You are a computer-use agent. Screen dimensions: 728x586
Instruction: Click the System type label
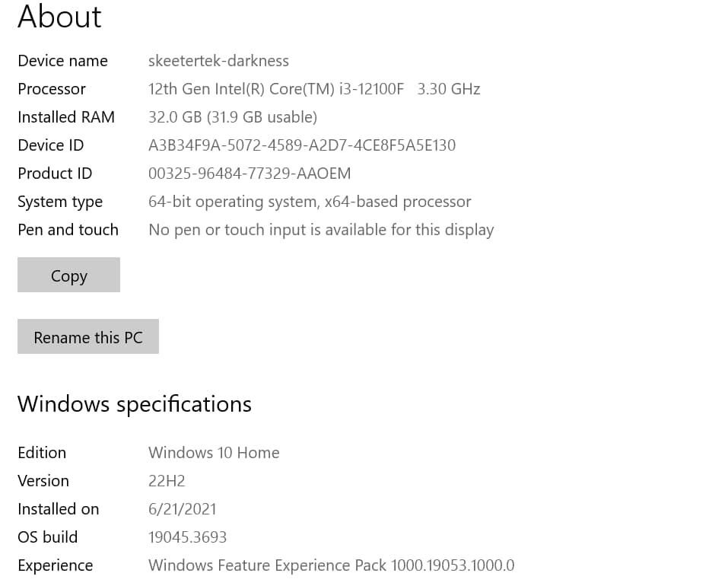click(60, 202)
